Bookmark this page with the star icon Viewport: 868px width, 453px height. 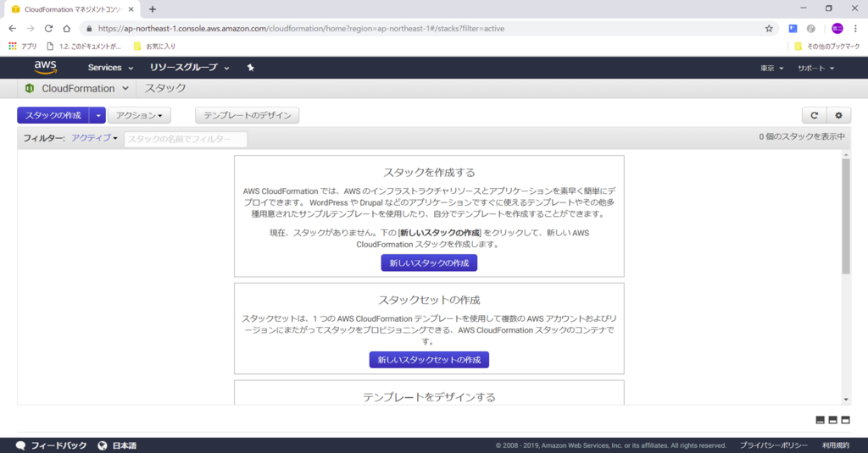[769, 28]
